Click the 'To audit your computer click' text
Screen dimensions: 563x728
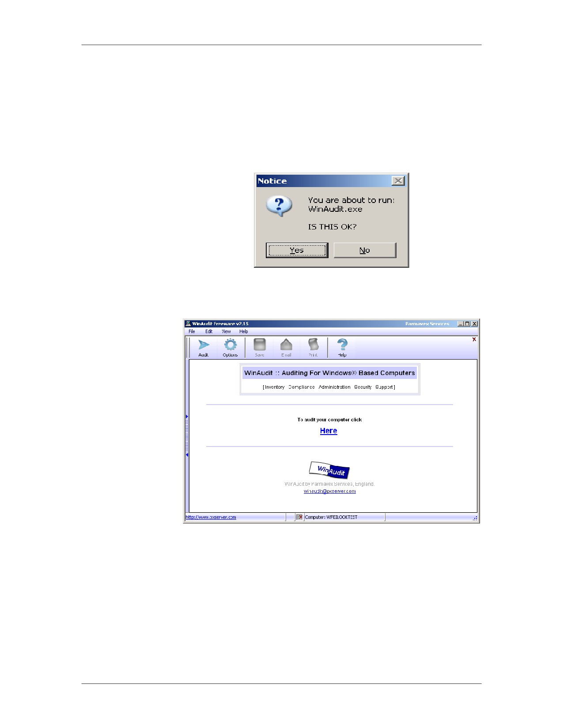(329, 420)
